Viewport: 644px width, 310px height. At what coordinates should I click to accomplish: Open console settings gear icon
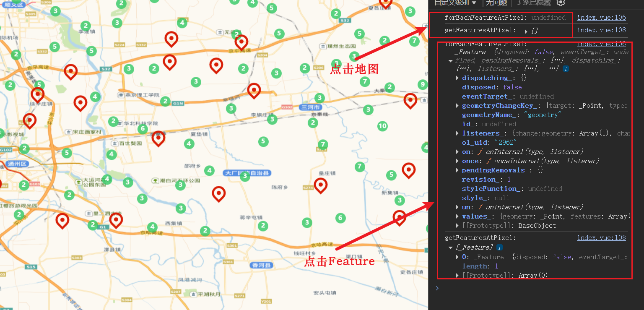pos(561,3)
